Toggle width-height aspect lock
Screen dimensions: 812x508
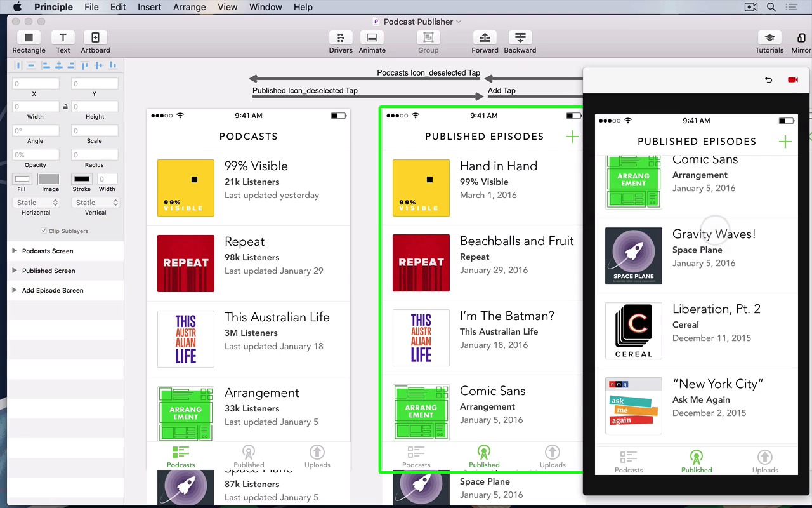(x=65, y=107)
